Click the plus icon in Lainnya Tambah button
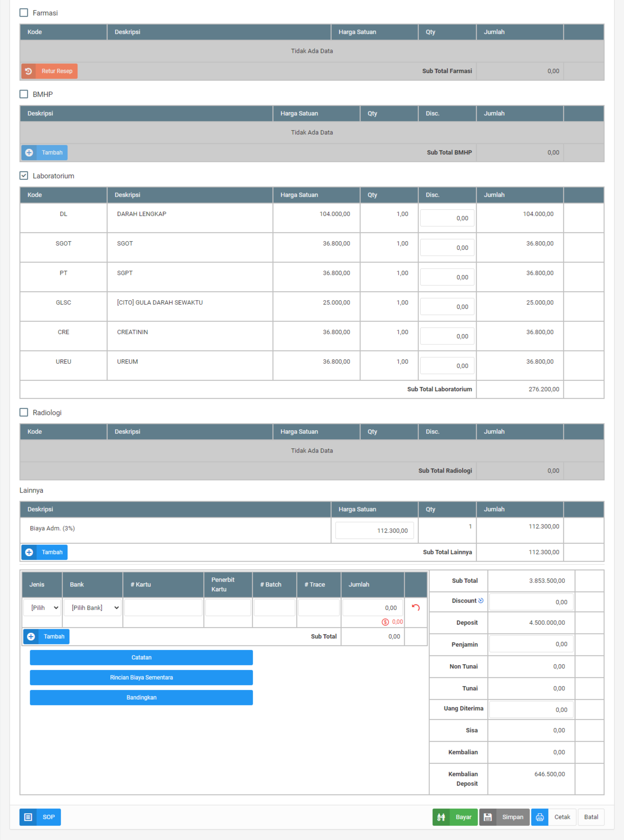 click(x=29, y=552)
